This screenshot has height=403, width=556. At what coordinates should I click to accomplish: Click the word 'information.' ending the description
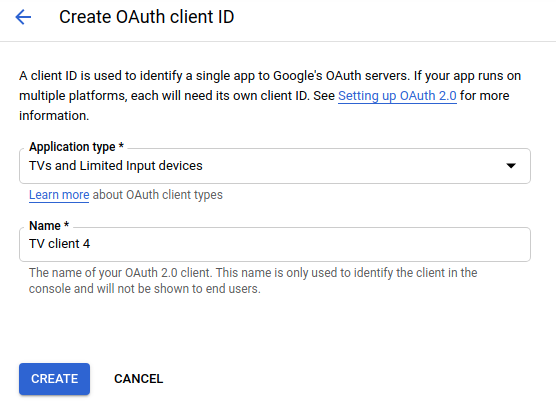(54, 116)
